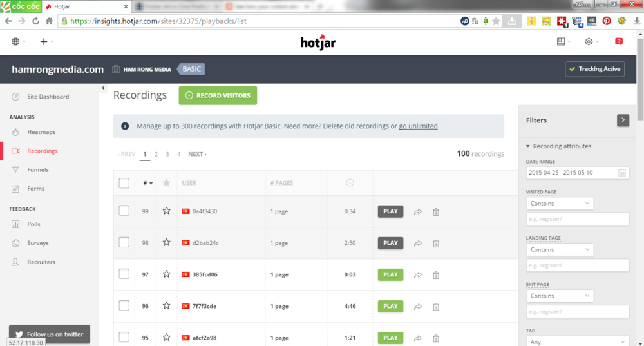Screen dimensions: 644x346
Task: Share recording 98 arrow icon
Action: click(x=418, y=244)
